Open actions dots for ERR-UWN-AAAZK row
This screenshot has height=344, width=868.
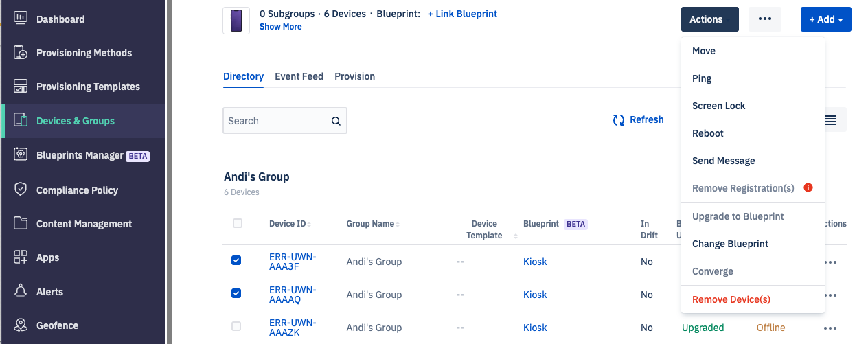click(830, 328)
